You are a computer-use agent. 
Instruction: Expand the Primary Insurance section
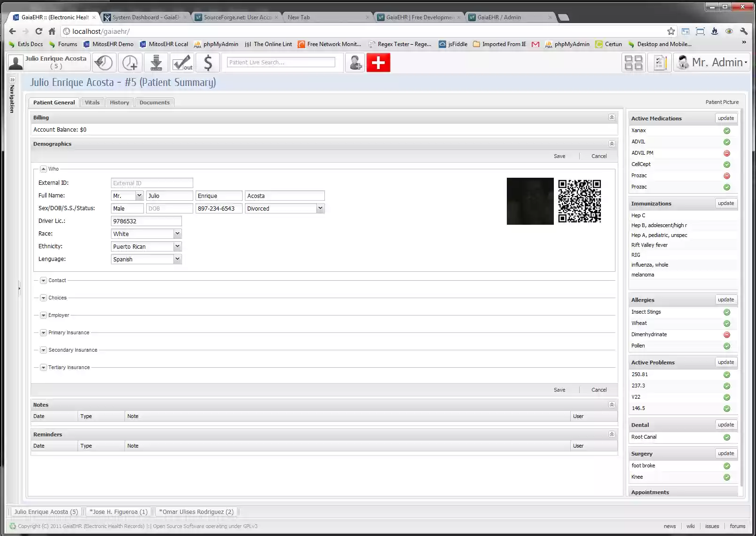(x=43, y=332)
